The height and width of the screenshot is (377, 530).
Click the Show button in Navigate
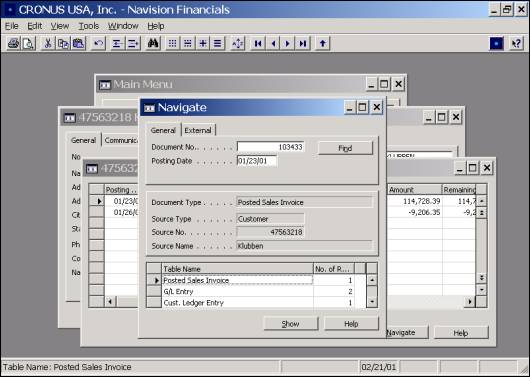[x=290, y=324]
